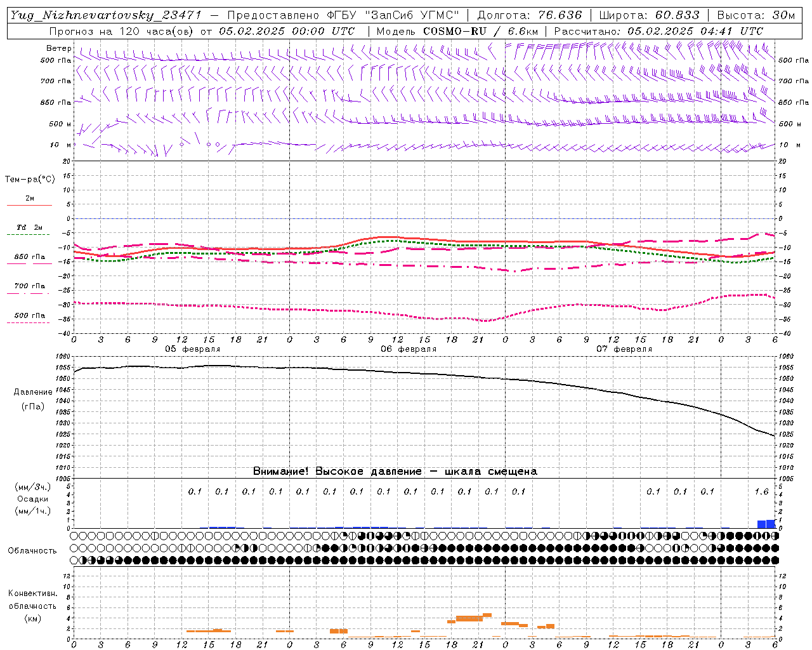Screen dimensions: 812x650
Task: Click the left 1005 pressure axis value
Action: (x=64, y=479)
